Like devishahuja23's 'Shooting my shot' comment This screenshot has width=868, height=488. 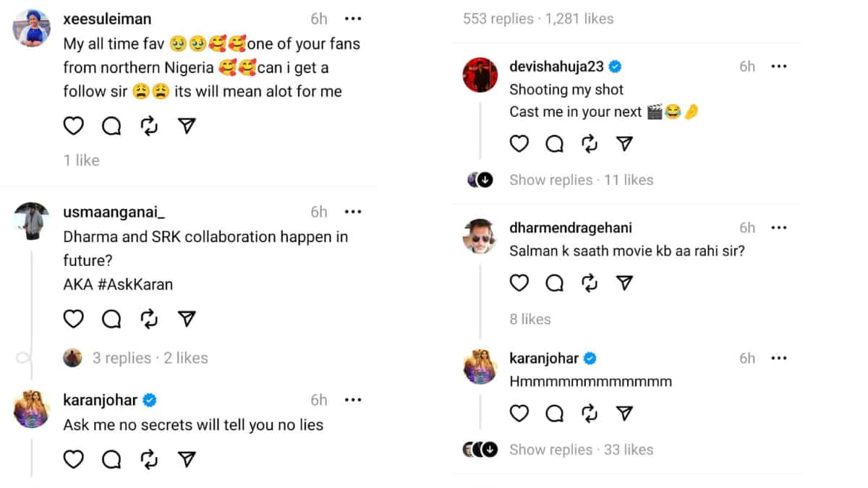pyautogui.click(x=519, y=144)
